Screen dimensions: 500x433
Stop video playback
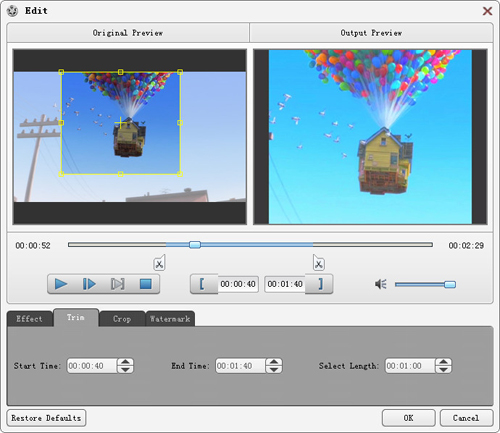point(146,284)
